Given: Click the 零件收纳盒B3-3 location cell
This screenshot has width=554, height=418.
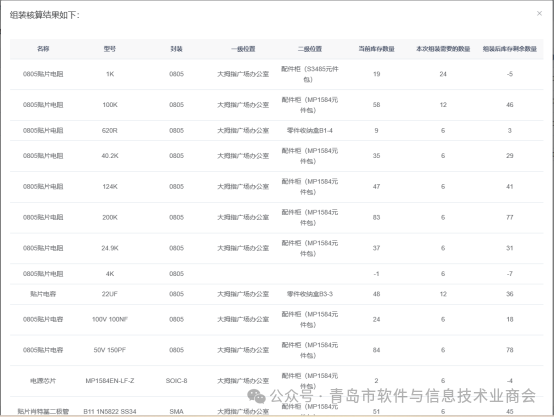Looking at the screenshot, I should [310, 294].
